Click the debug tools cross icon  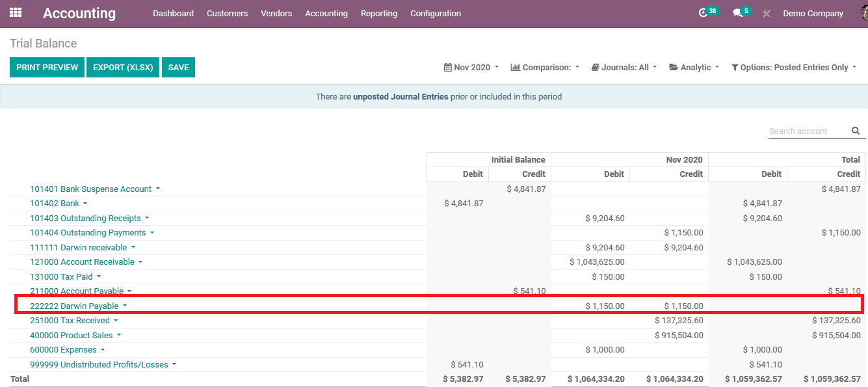[767, 13]
